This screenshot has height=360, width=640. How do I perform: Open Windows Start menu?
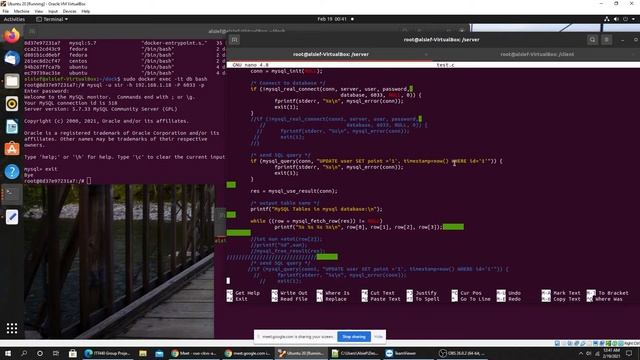tap(8, 353)
